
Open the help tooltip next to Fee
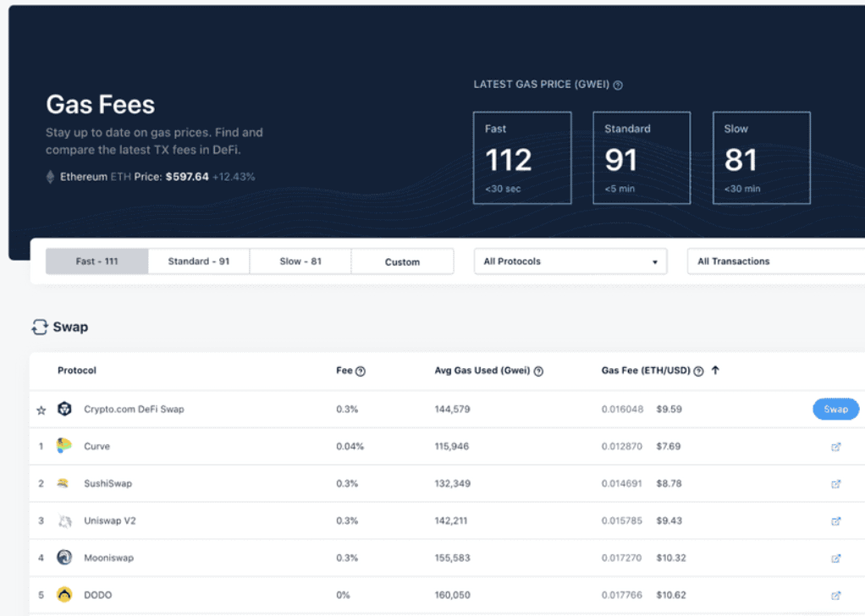pyautogui.click(x=362, y=371)
